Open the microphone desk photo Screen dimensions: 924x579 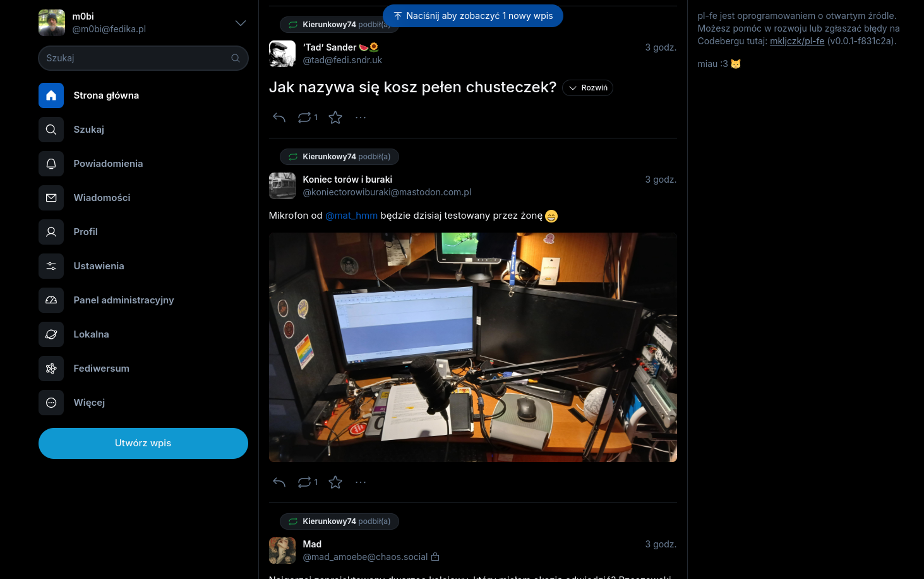point(472,347)
